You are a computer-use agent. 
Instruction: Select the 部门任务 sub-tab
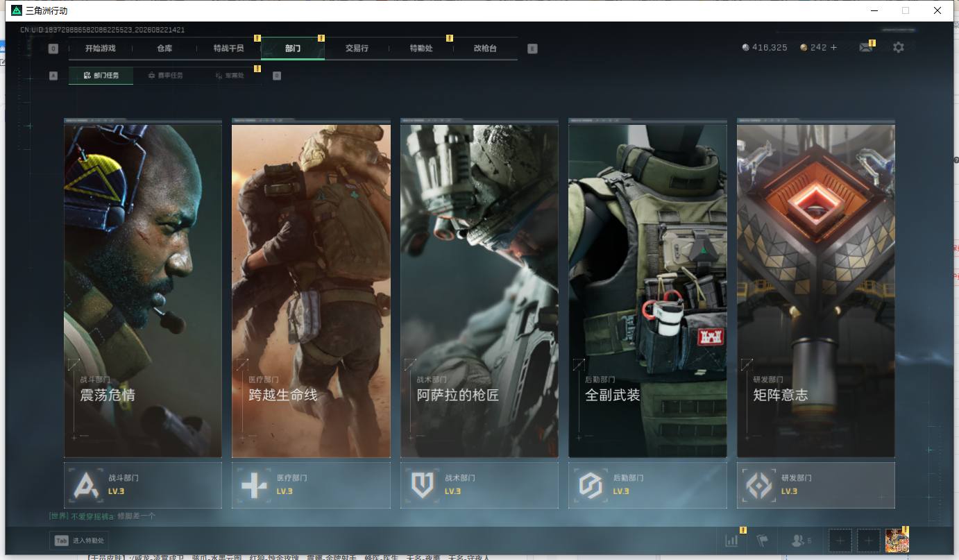coord(101,76)
